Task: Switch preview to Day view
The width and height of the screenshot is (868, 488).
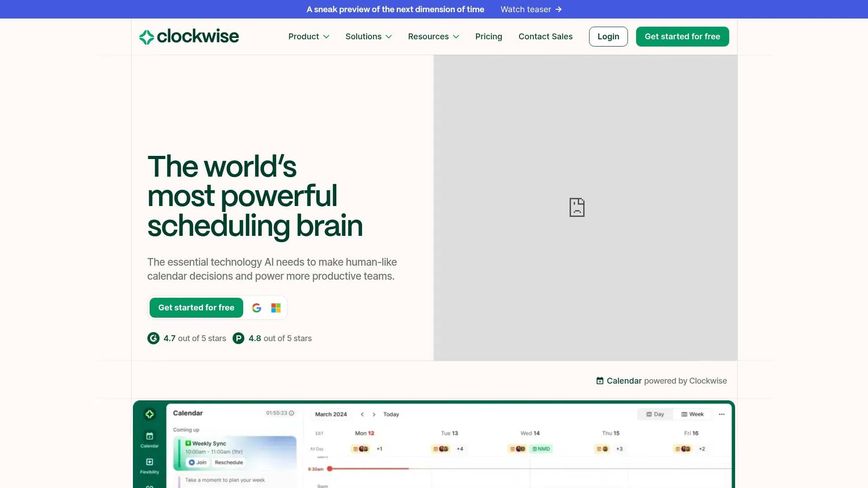Action: pyautogui.click(x=655, y=414)
